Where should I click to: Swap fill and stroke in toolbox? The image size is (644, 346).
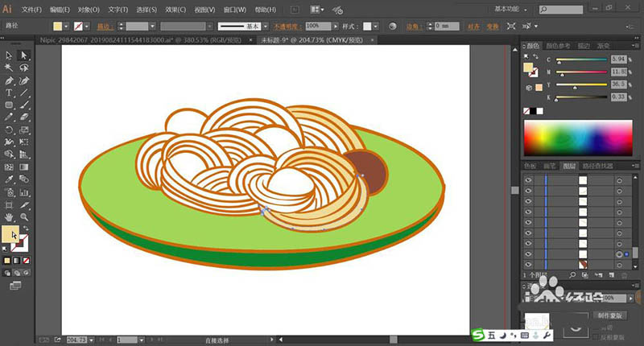click(27, 229)
